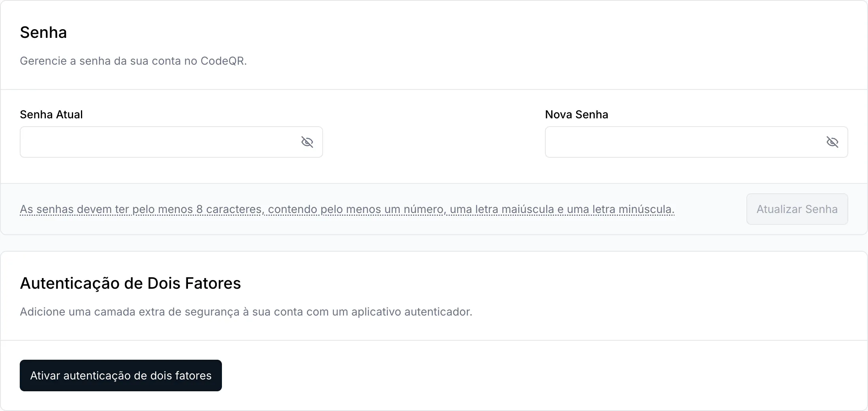
Task: Click the Atualizar Senha button
Action: tap(797, 209)
